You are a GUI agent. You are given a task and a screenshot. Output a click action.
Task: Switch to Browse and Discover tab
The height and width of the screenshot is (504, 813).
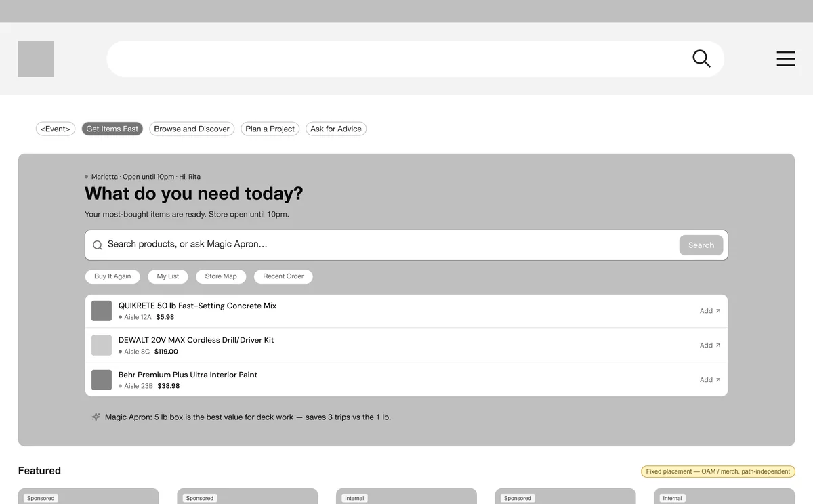click(x=192, y=129)
